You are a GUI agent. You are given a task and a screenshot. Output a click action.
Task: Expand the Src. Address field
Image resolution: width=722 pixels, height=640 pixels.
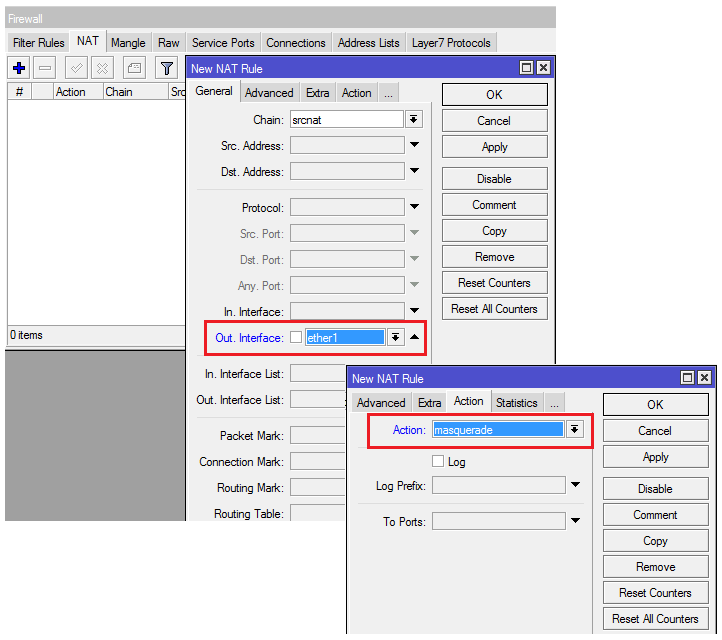[x=414, y=145]
